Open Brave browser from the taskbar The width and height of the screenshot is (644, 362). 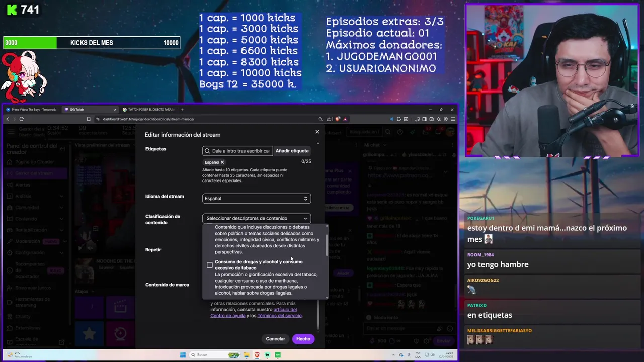(257, 355)
